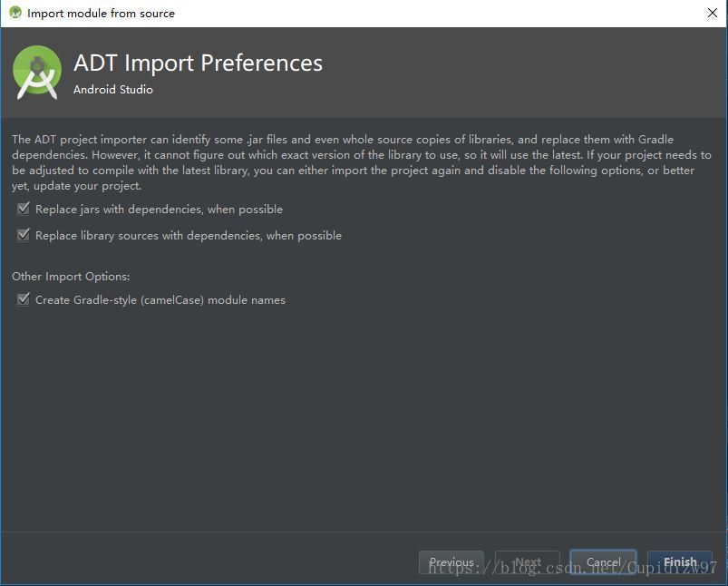Select the ADT Import Preferences heading
The height and width of the screenshot is (586, 728).
198,63
